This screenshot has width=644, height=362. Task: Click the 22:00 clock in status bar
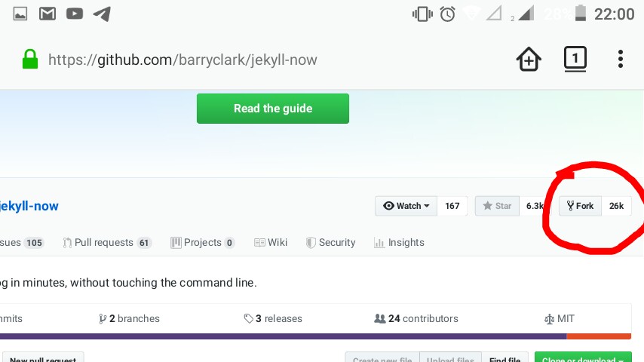(614, 14)
